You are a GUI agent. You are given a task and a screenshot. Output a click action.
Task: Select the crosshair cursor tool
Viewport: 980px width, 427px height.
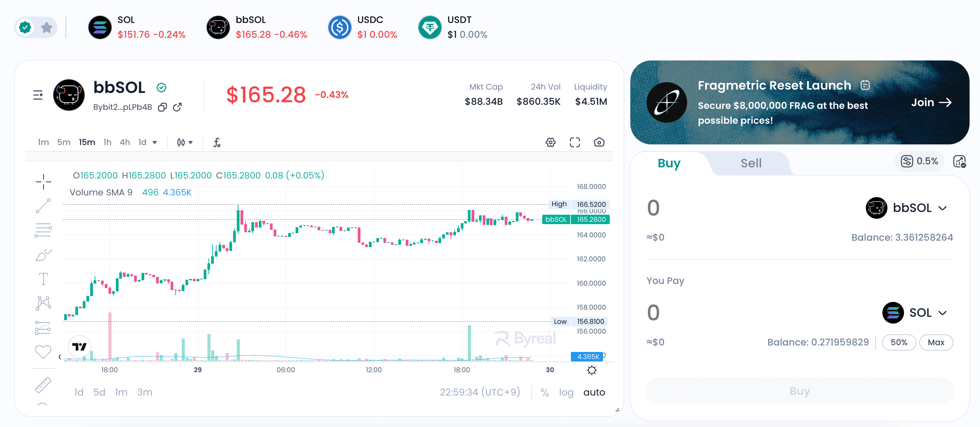43,182
